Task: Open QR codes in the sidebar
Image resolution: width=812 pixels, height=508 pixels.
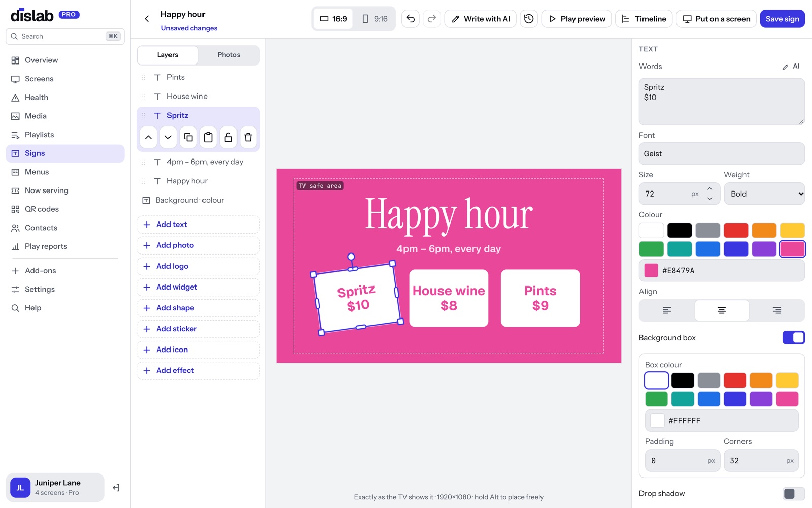Action: tap(65, 209)
